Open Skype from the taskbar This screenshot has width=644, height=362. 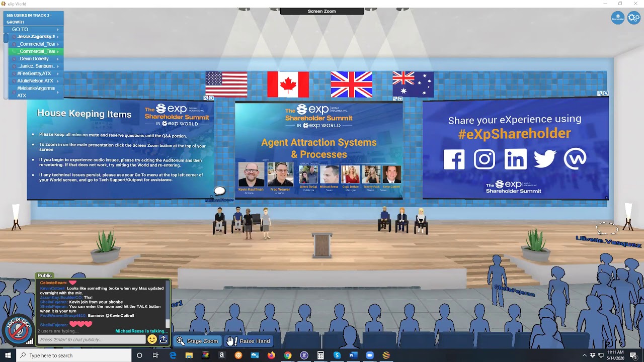pos(337,355)
